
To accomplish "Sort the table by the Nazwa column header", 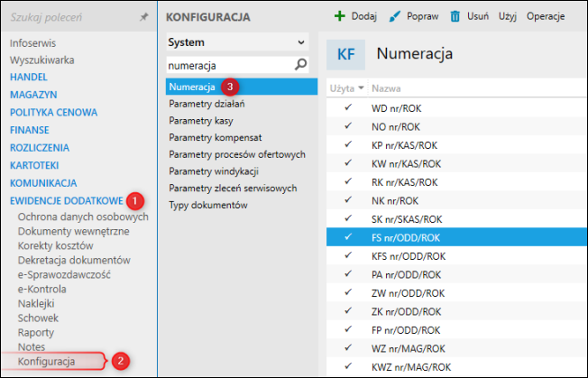I will (x=387, y=88).
